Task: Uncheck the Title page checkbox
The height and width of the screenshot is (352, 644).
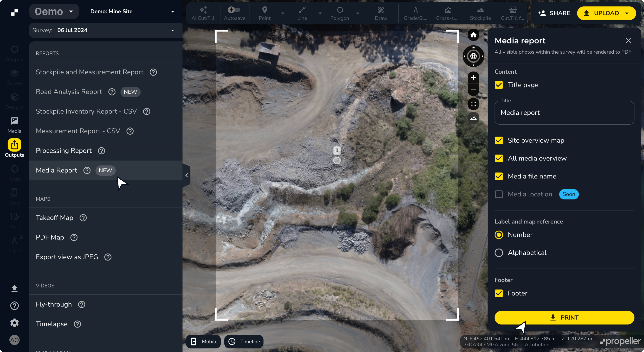Action: coord(499,85)
